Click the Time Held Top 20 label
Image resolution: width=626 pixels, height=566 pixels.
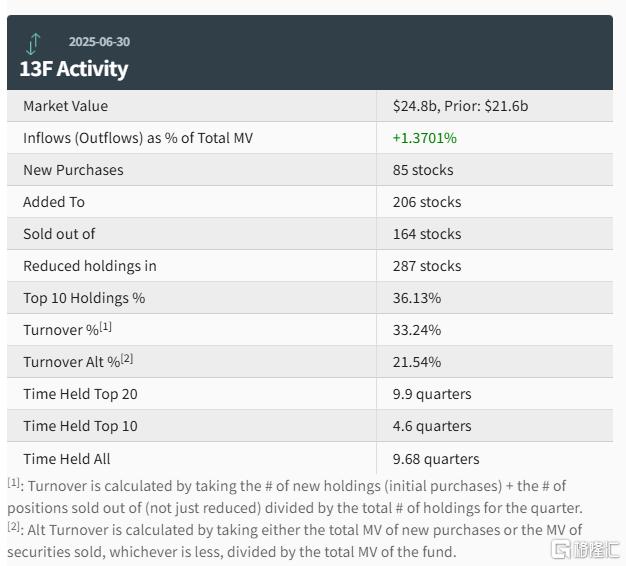[80, 394]
